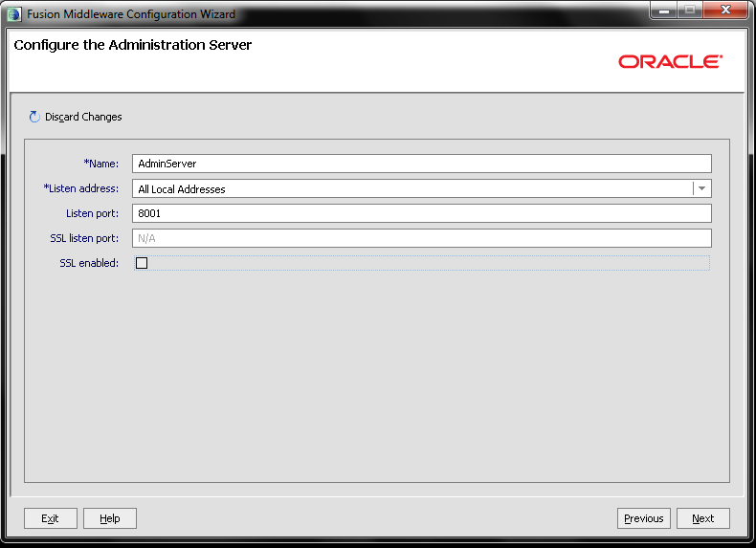Minimize the Configuration Wizard window
The height and width of the screenshot is (548, 756).
664,11
